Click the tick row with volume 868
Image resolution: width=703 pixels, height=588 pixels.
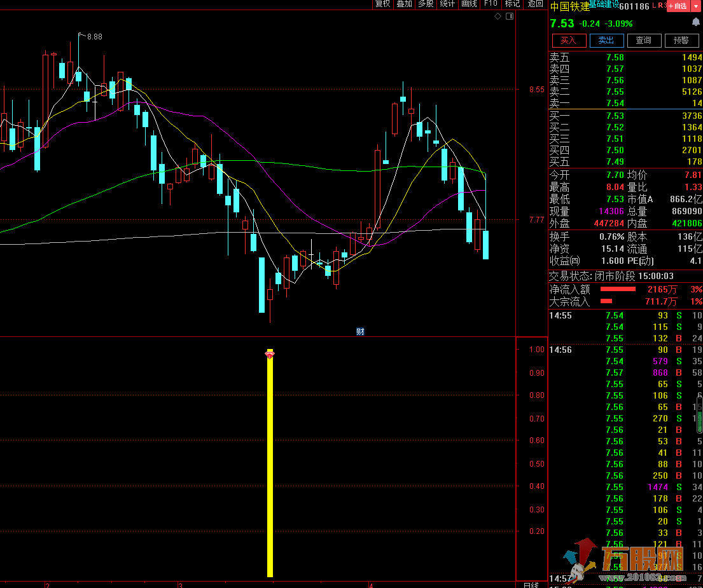click(x=625, y=373)
